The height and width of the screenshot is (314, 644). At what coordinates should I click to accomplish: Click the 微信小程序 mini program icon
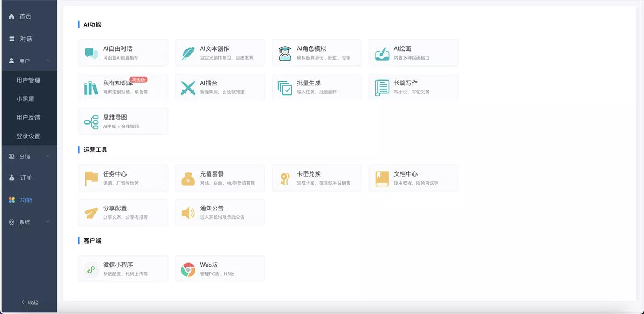pos(91,269)
